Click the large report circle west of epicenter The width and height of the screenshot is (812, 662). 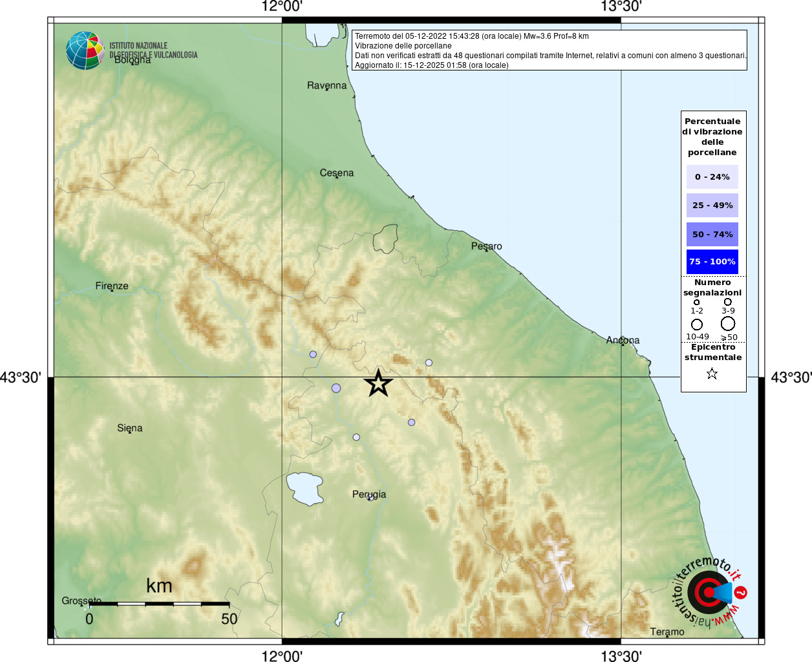(x=336, y=388)
